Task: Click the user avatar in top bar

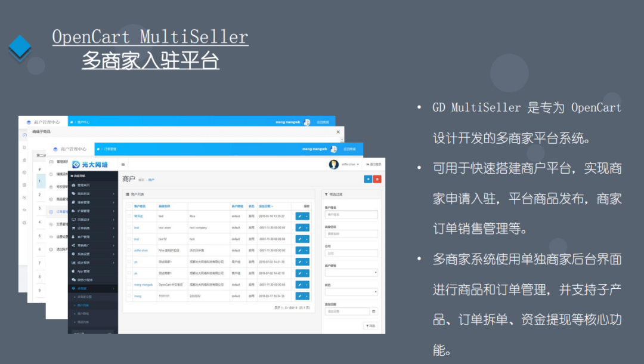Action: 333,164
